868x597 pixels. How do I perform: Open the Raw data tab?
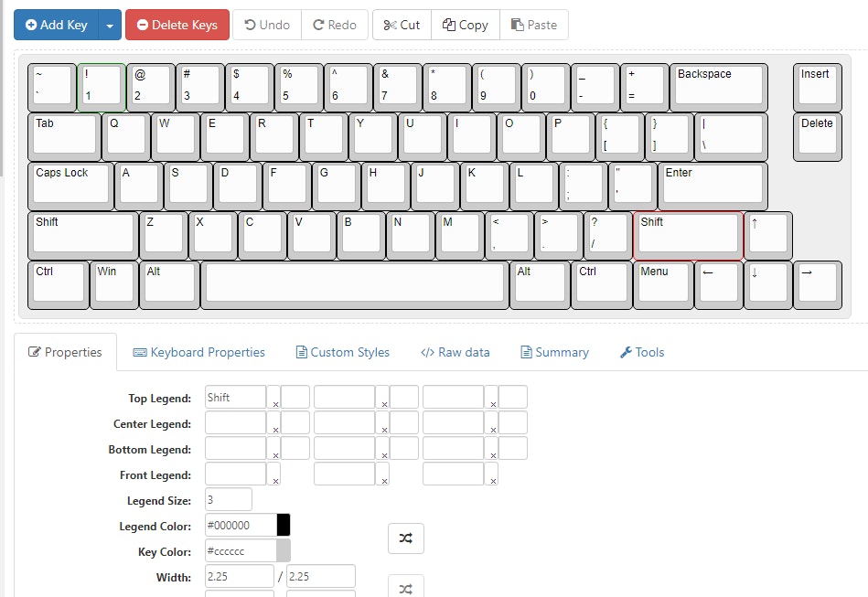(x=455, y=352)
